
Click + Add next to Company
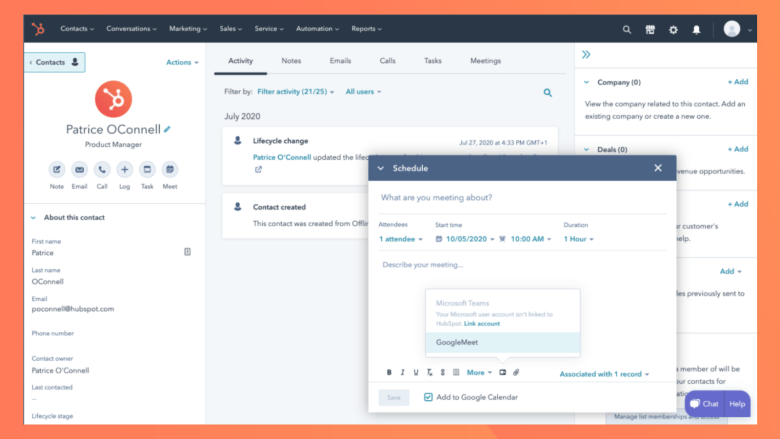coord(738,82)
